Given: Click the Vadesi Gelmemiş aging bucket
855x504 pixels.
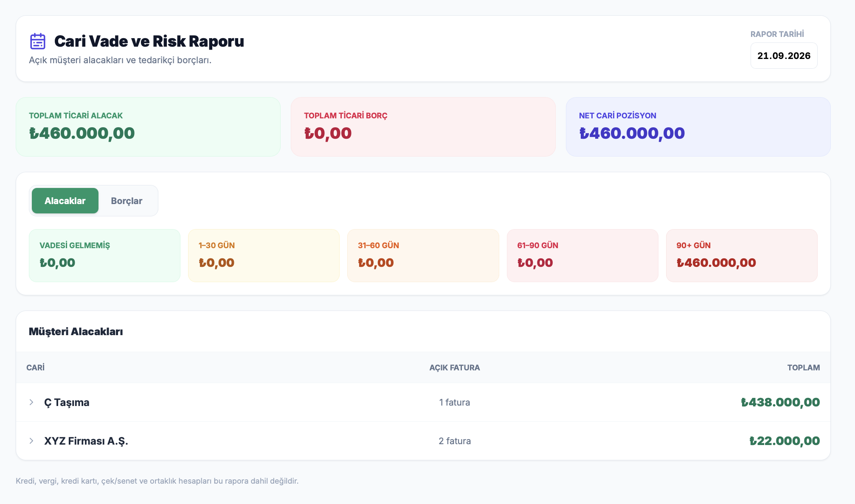Looking at the screenshot, I should click(x=104, y=255).
